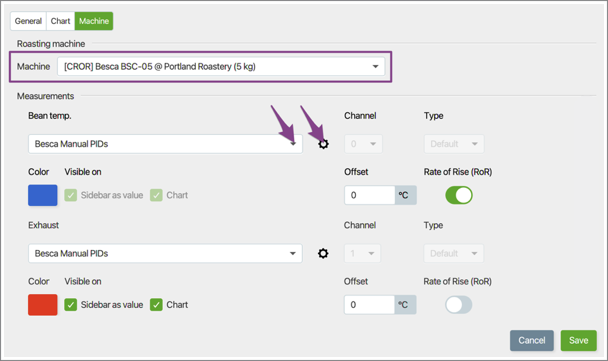
Task: Open Bean temp. device settings gear
Action: [x=323, y=144]
